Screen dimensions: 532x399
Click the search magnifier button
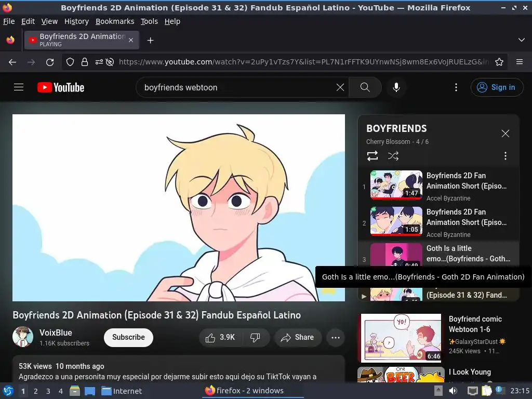pos(365,87)
